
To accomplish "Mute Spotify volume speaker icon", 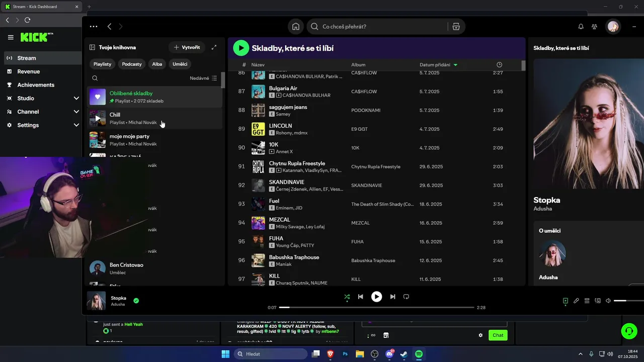I will (608, 301).
